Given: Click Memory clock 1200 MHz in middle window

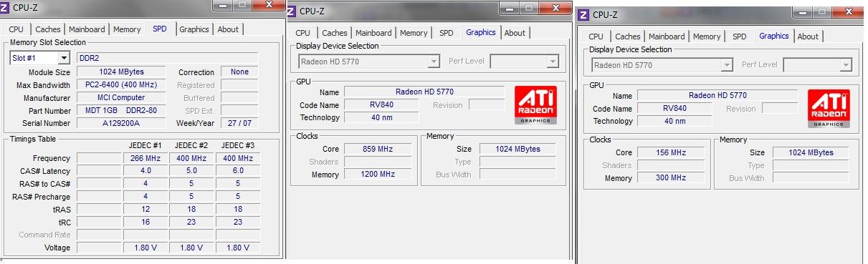Looking at the screenshot, I should [378, 174].
